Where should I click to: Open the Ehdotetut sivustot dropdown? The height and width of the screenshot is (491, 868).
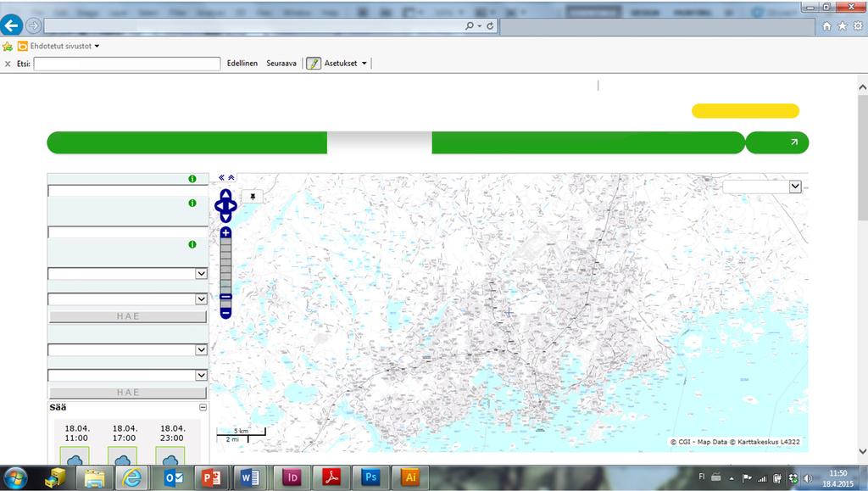97,47
